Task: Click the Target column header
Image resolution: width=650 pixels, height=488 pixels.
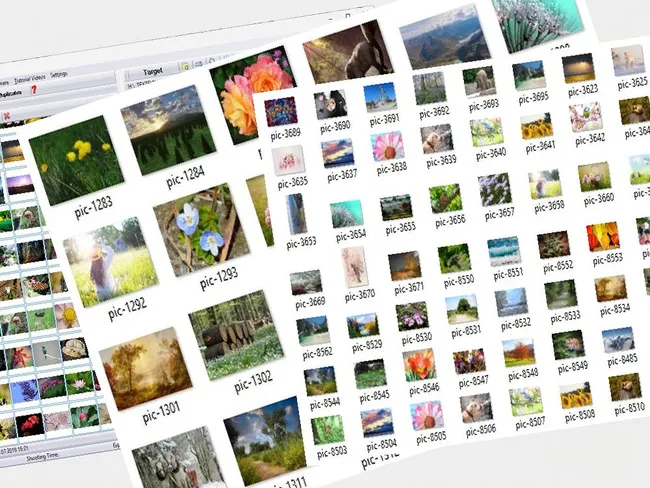Action: [153, 72]
